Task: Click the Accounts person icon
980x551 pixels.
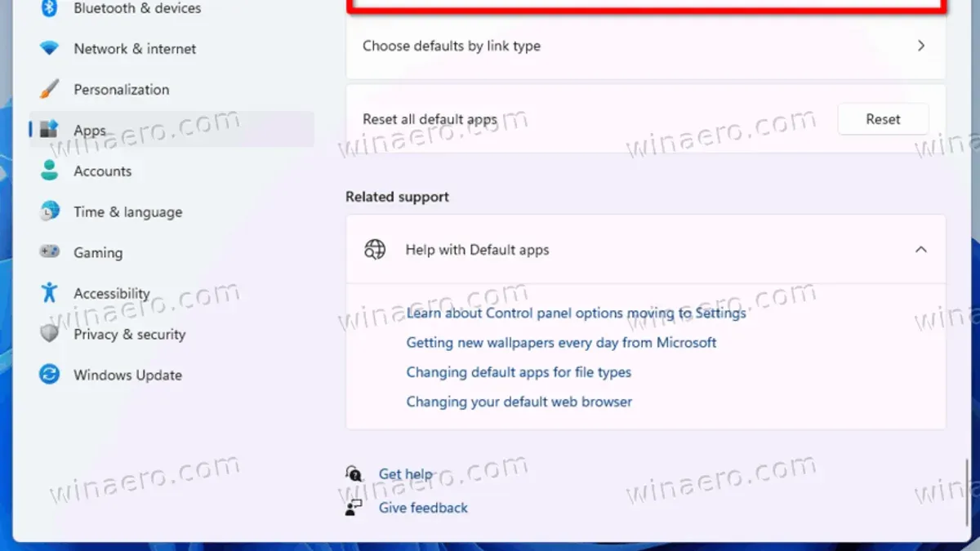Action: pos(50,171)
